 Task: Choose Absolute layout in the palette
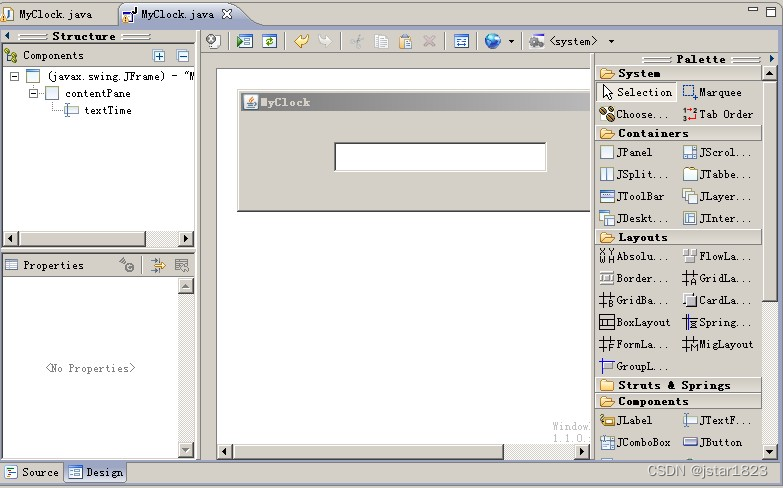[633, 256]
